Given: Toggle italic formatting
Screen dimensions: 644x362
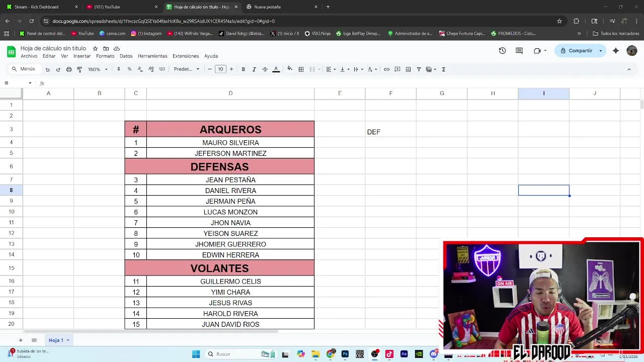Looking at the screenshot, I should (254, 69).
